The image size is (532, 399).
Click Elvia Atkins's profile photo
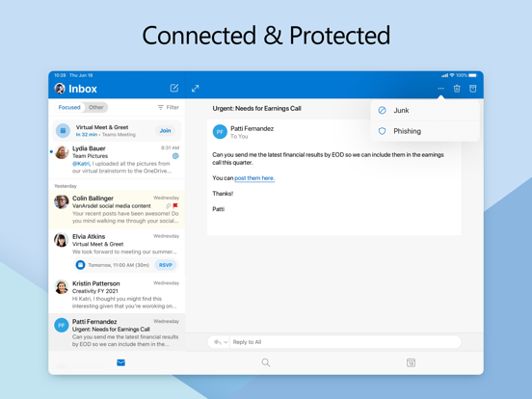pyautogui.click(x=62, y=240)
